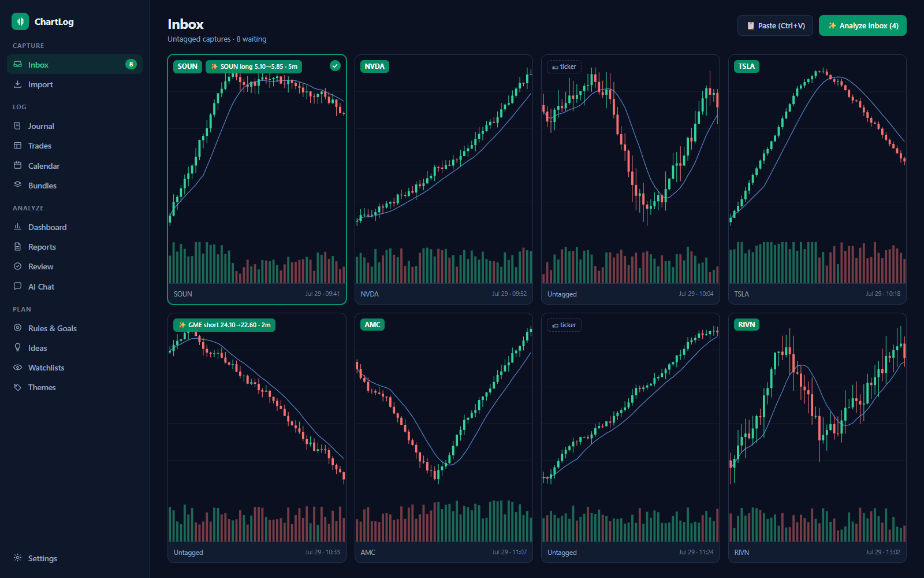Screen dimensions: 924x578
Task: Click the 'Jul 29 · 09:52' timestamp
Action: [509, 294]
